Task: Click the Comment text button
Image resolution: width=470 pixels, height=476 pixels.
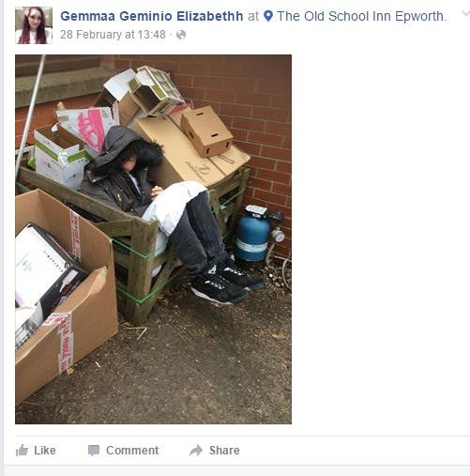Action: [132, 451]
